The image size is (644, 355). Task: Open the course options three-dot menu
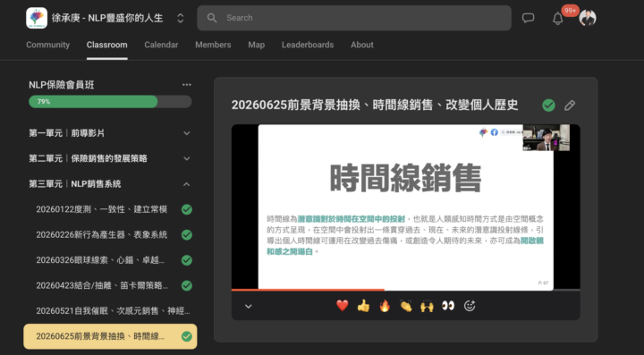pyautogui.click(x=187, y=85)
